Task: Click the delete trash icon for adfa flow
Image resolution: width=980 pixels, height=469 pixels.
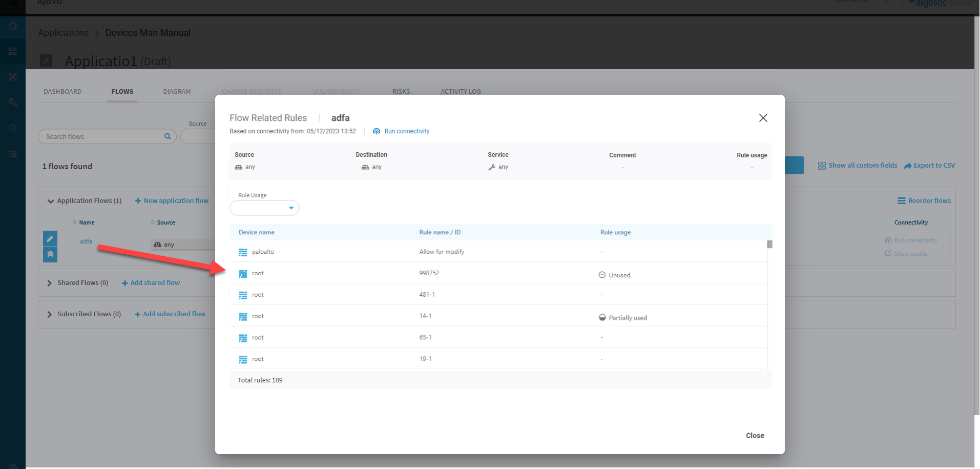Action: [50, 254]
